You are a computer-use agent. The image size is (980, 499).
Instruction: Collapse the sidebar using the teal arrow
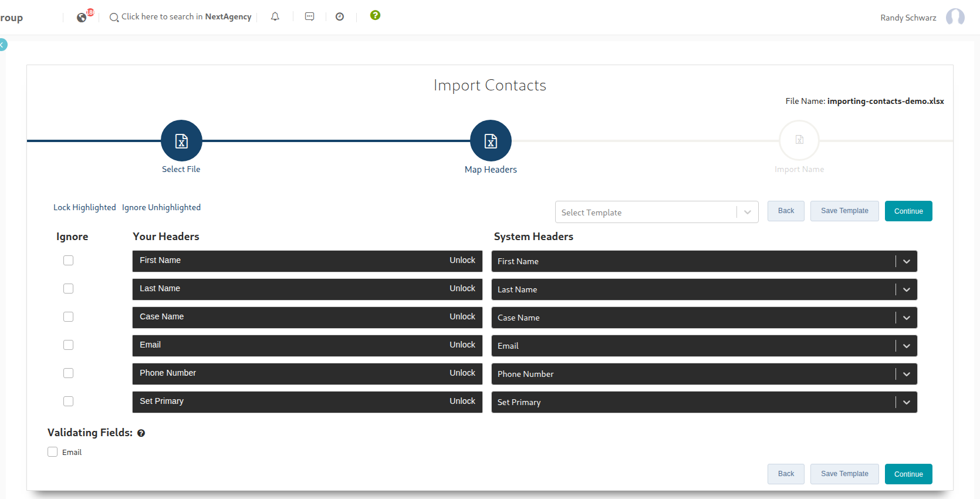[x=2, y=45]
